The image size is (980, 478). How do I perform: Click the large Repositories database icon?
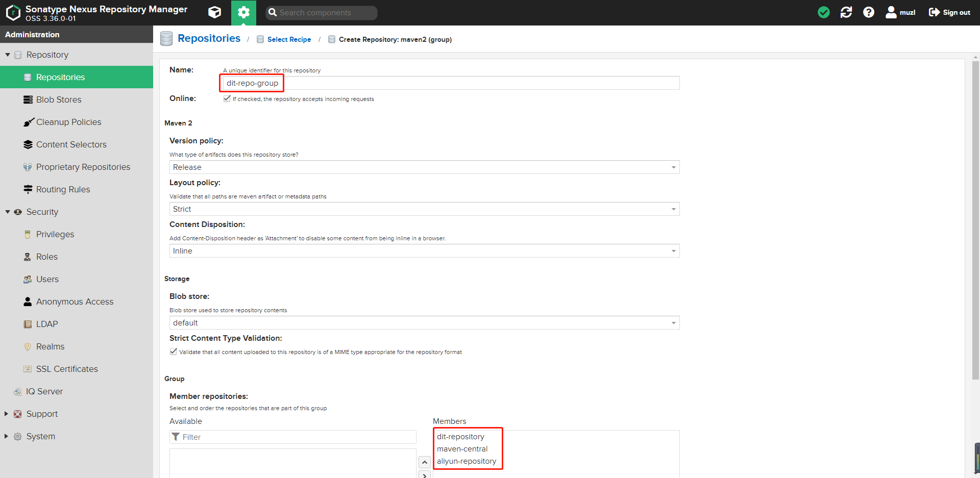click(166, 39)
